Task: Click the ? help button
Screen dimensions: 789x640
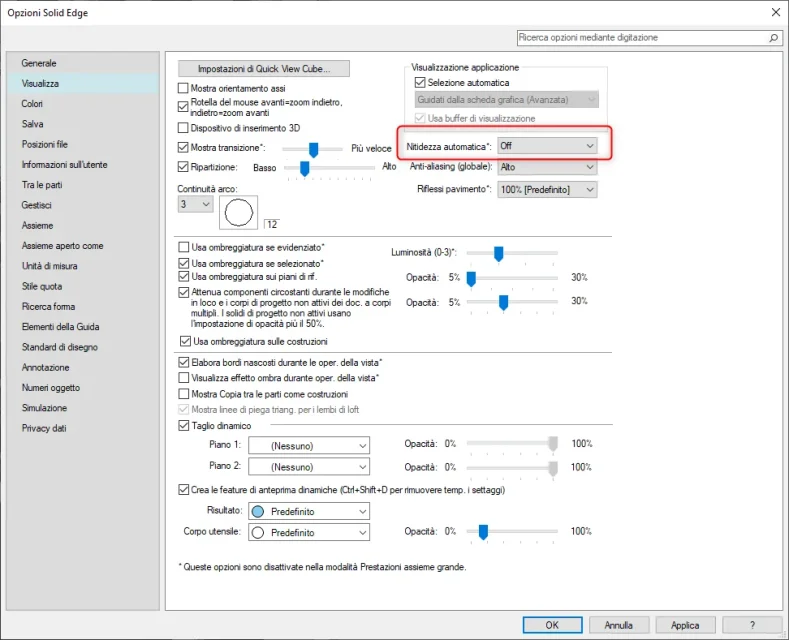Action: click(x=752, y=625)
